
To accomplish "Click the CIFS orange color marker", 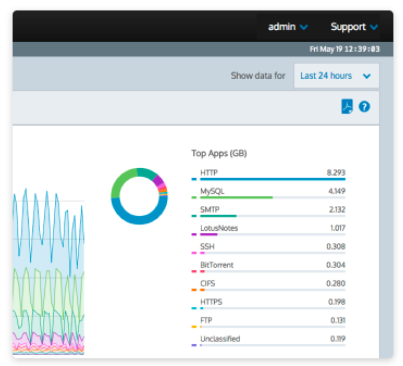I will coord(194,290).
